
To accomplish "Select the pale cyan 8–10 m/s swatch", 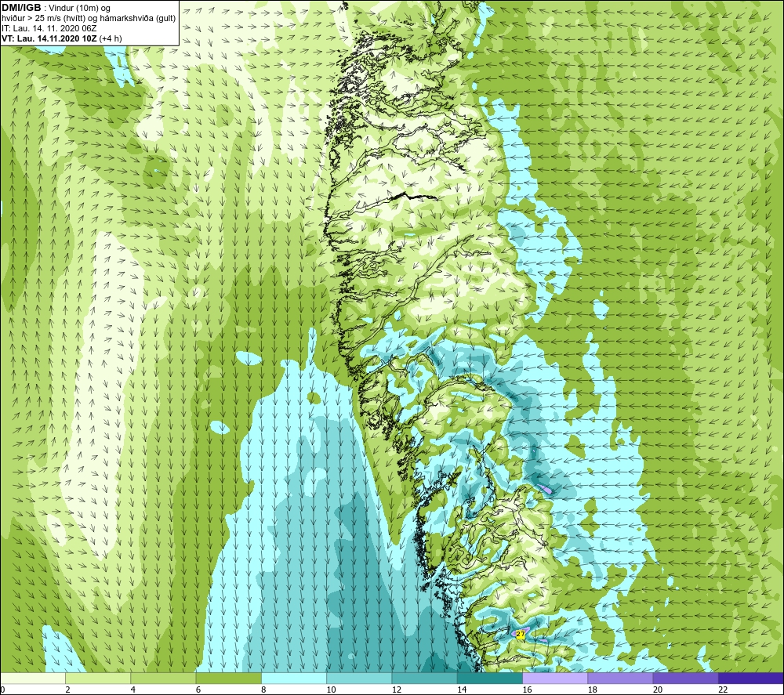I will point(294,678).
